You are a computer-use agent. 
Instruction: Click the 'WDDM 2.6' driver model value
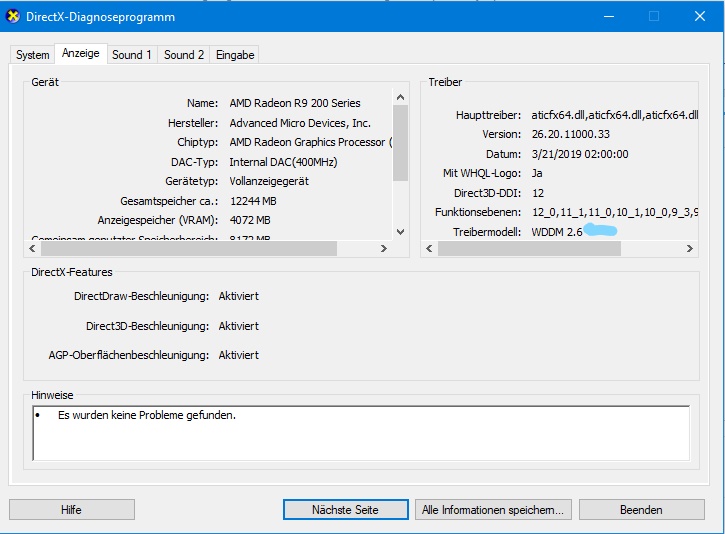(557, 232)
